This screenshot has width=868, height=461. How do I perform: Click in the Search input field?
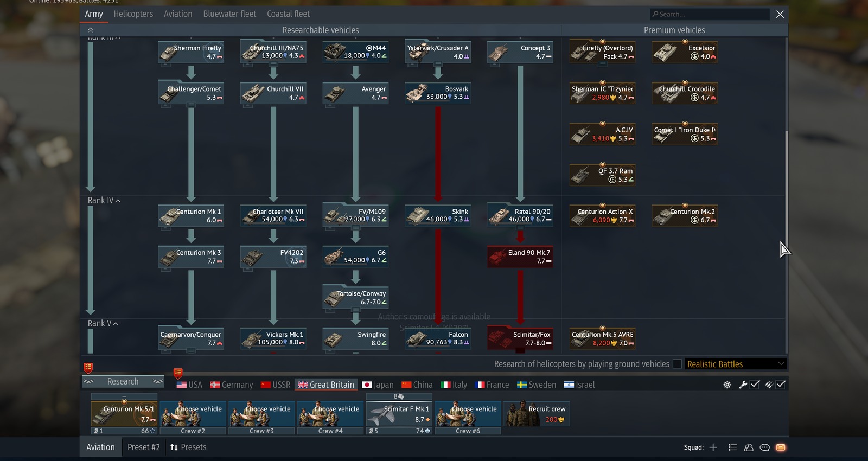[710, 14]
